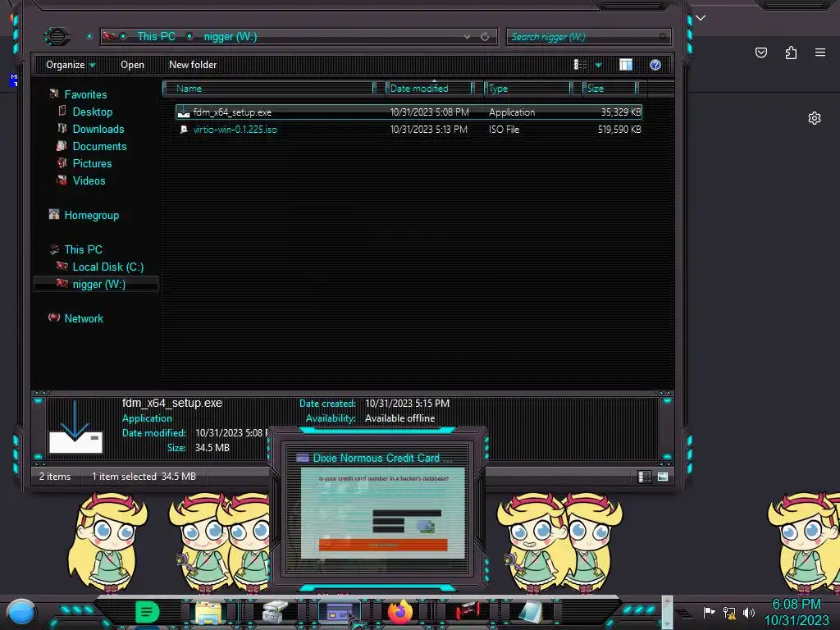Image resolution: width=840 pixels, height=630 pixels.
Task: Click the 'ISO File' type cell
Action: coord(504,129)
